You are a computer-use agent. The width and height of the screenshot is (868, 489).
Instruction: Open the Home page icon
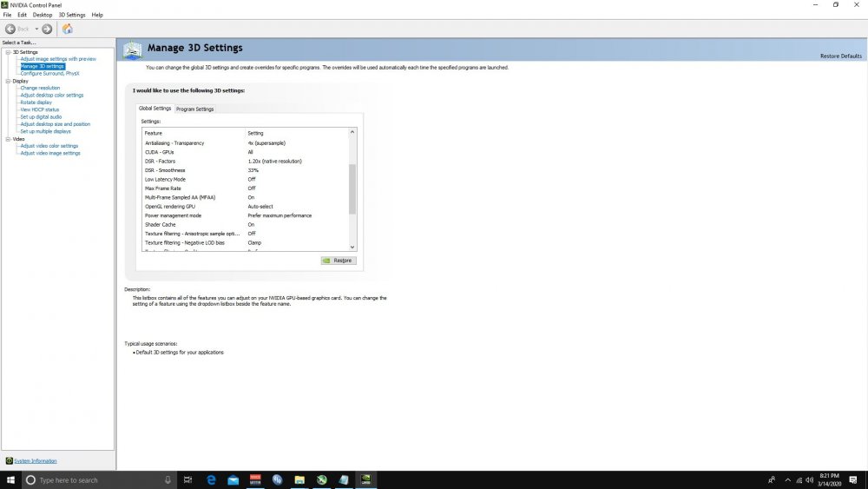tap(67, 29)
